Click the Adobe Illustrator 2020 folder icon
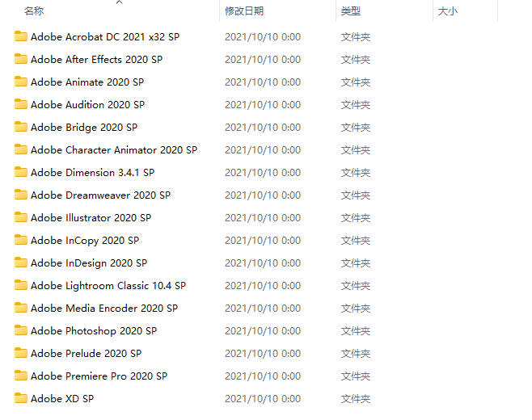 tap(21, 217)
